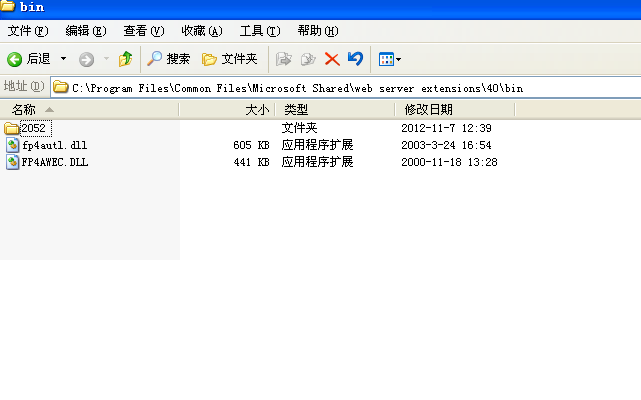Sort by 大小 column header
Image resolution: width=641 pixels, height=400 pixels.
[227, 110]
